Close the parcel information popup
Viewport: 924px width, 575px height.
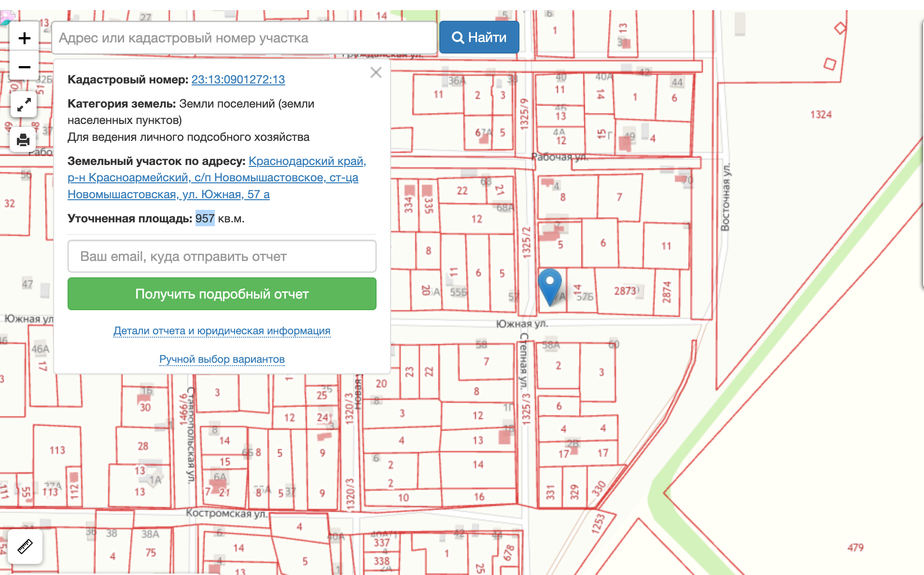click(376, 72)
